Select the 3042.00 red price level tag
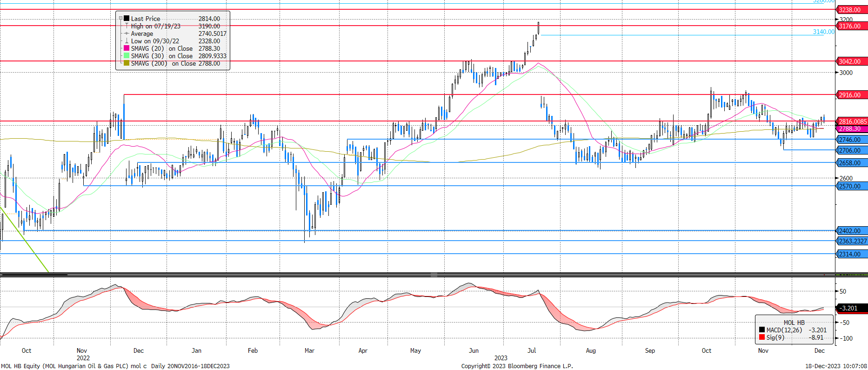 [x=851, y=61]
